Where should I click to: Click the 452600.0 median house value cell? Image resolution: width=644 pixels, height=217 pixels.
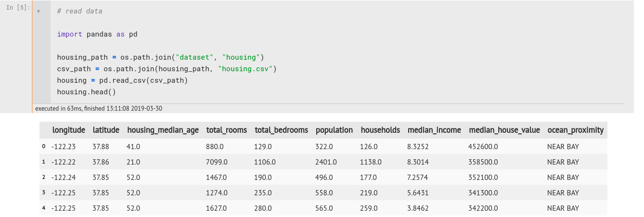coord(483,147)
